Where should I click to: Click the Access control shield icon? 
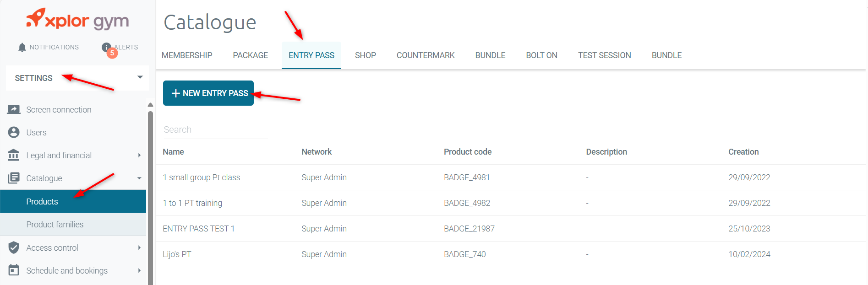[14, 248]
